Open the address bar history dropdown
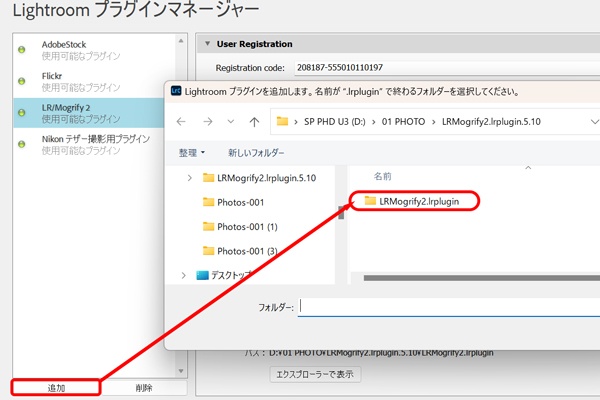This screenshot has width=600, height=400. point(594,122)
